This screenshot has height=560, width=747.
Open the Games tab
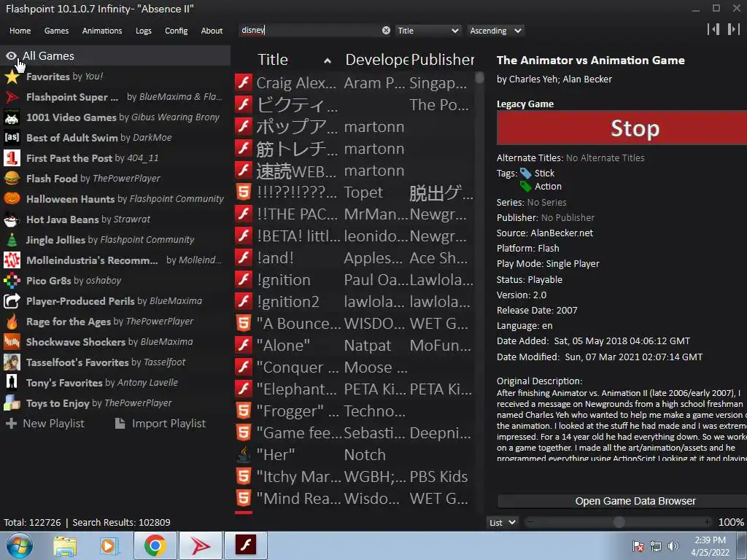coord(56,31)
